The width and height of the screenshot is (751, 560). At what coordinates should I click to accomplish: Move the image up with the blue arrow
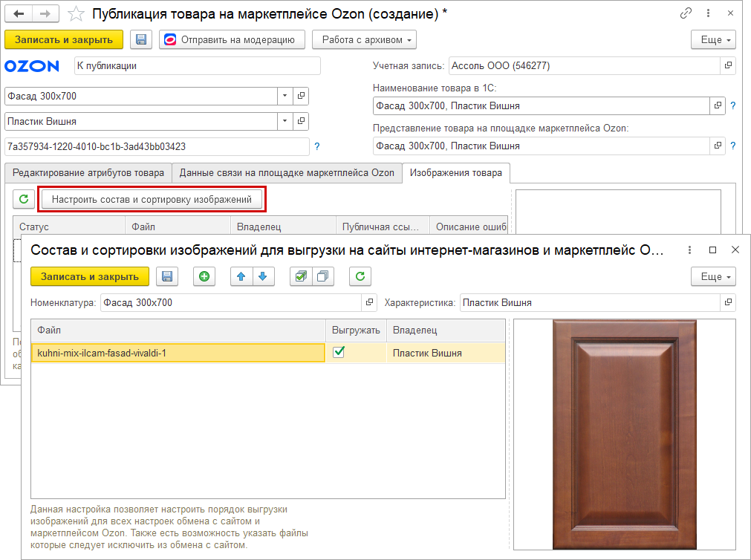pos(241,276)
